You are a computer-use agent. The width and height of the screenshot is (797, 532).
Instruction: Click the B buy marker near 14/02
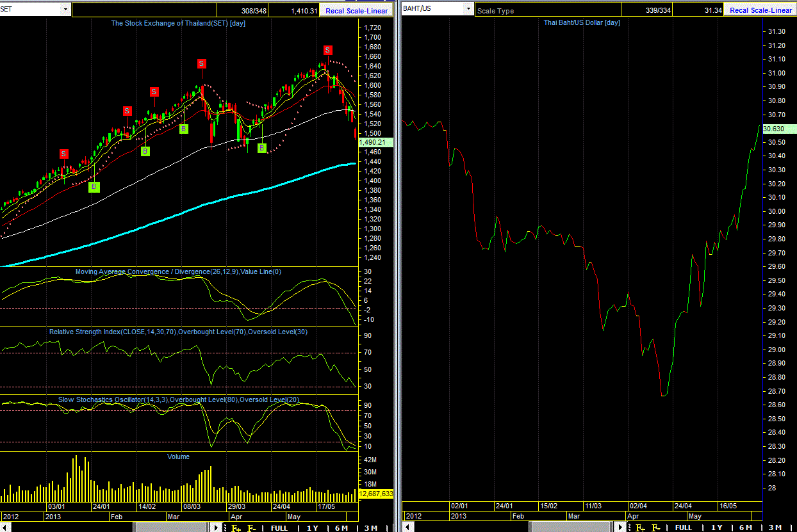coord(145,151)
